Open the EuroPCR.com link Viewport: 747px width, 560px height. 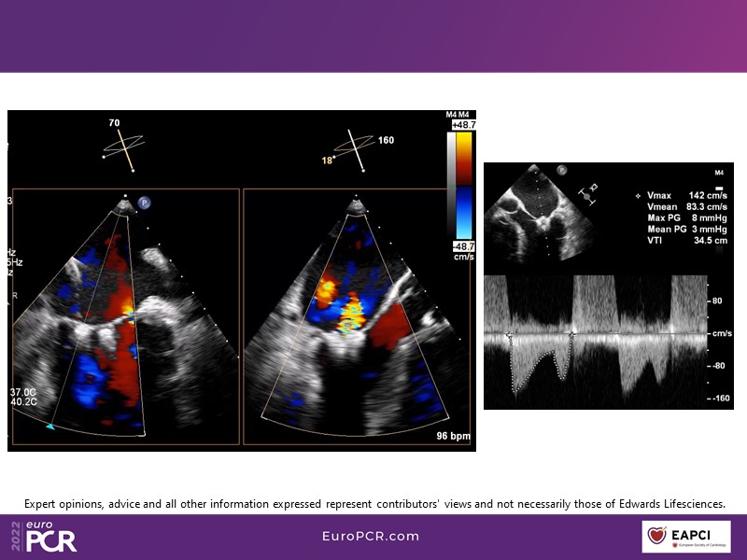[x=371, y=537]
